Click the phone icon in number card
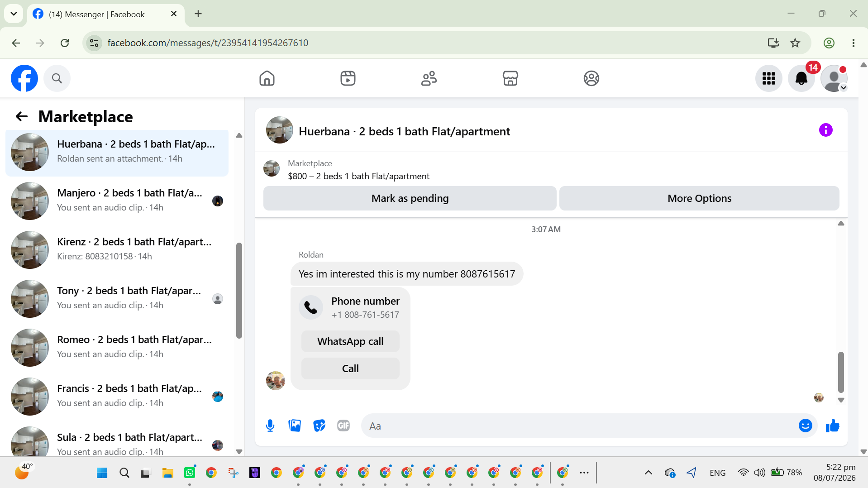 coord(311,307)
